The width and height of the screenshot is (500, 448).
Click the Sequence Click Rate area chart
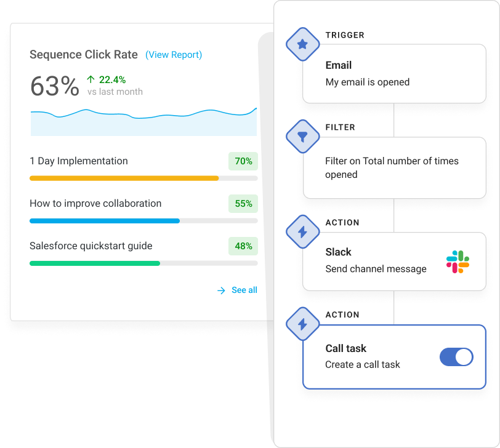click(143, 122)
